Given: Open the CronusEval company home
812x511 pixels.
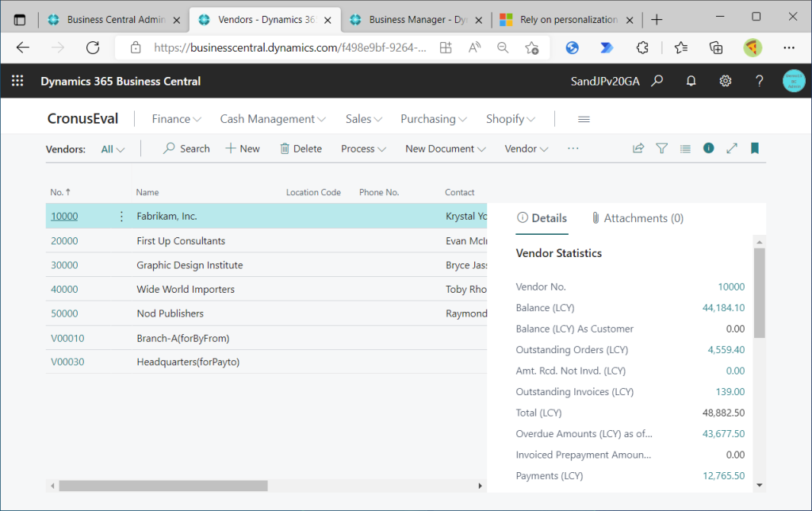Looking at the screenshot, I should pyautogui.click(x=82, y=119).
